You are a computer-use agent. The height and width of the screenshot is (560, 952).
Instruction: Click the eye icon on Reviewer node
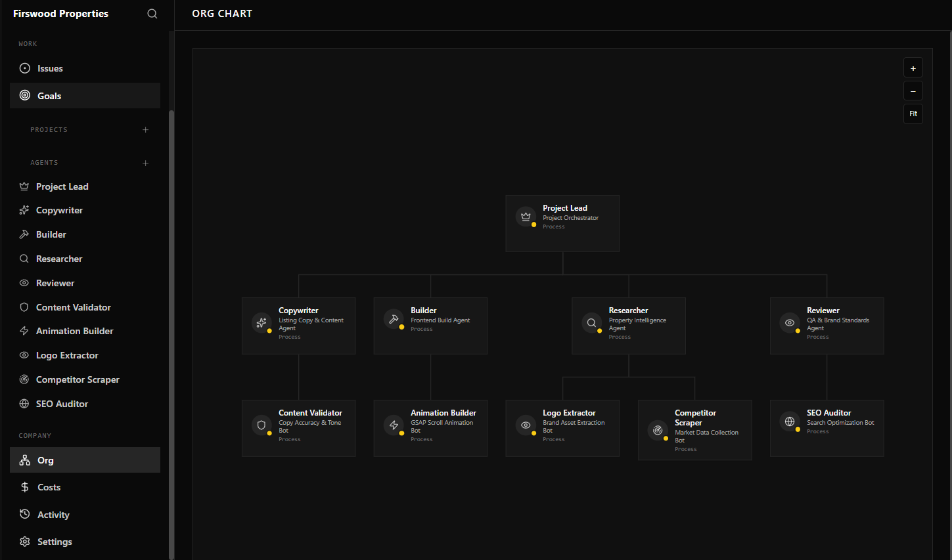[790, 322]
